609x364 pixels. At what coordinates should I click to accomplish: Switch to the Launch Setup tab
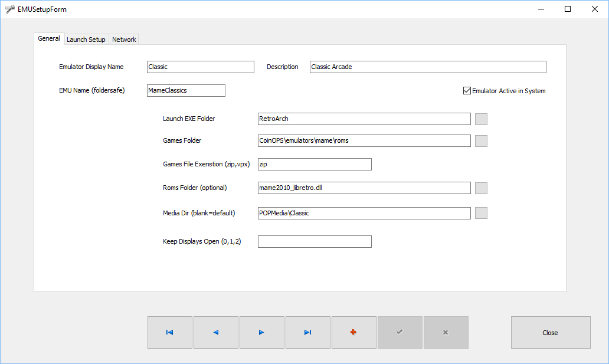[86, 40]
